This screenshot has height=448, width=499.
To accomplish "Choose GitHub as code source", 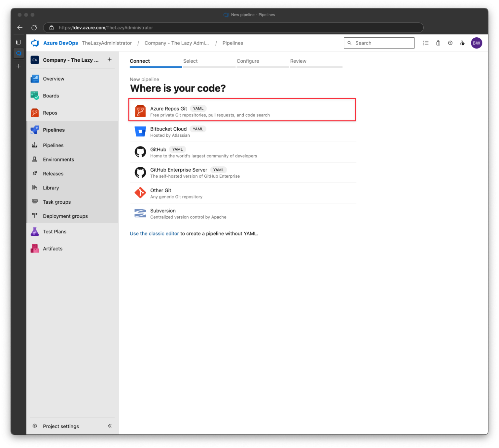I will point(243,152).
